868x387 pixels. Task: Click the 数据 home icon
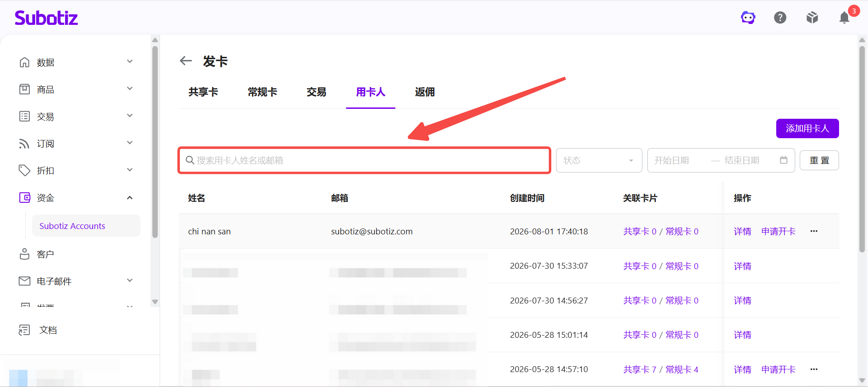(x=24, y=62)
